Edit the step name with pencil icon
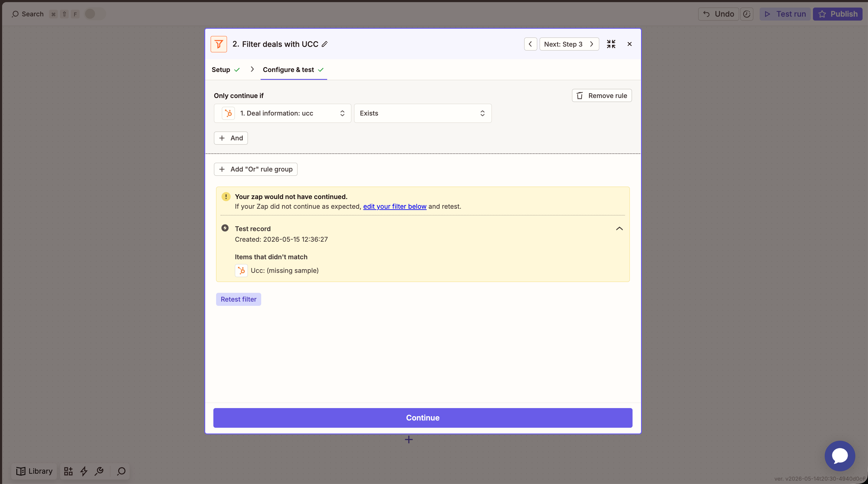Viewport: 868px width, 484px height. (x=324, y=44)
